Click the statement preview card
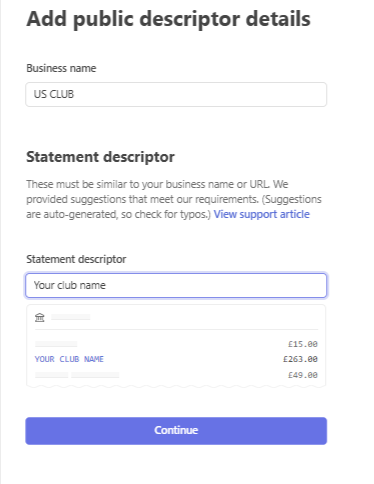The width and height of the screenshot is (374, 484). pos(176,346)
